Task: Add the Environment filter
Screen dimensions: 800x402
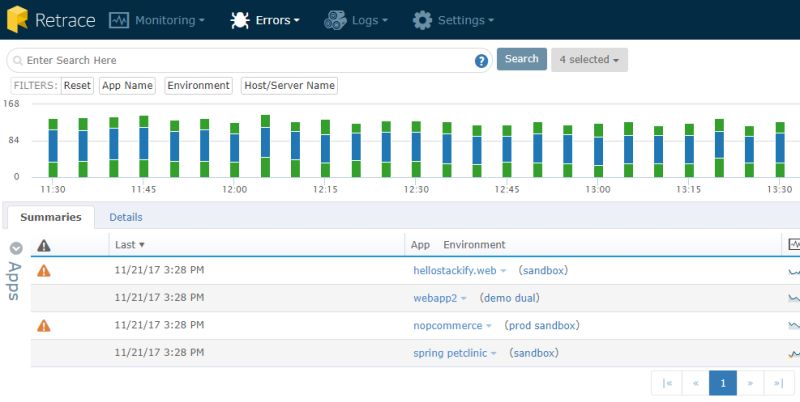Action: tap(198, 86)
